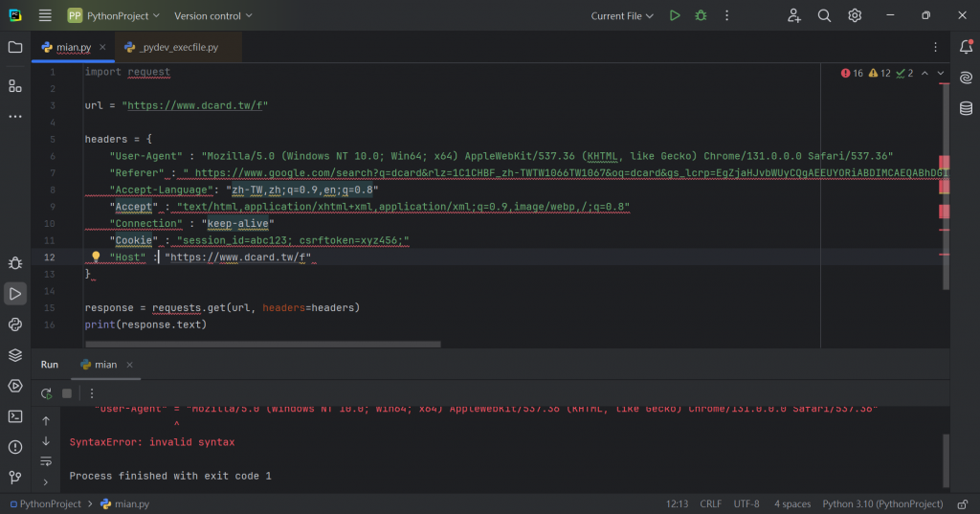Open the Run tool window in left sidebar
The height and width of the screenshot is (514, 980).
[15, 294]
